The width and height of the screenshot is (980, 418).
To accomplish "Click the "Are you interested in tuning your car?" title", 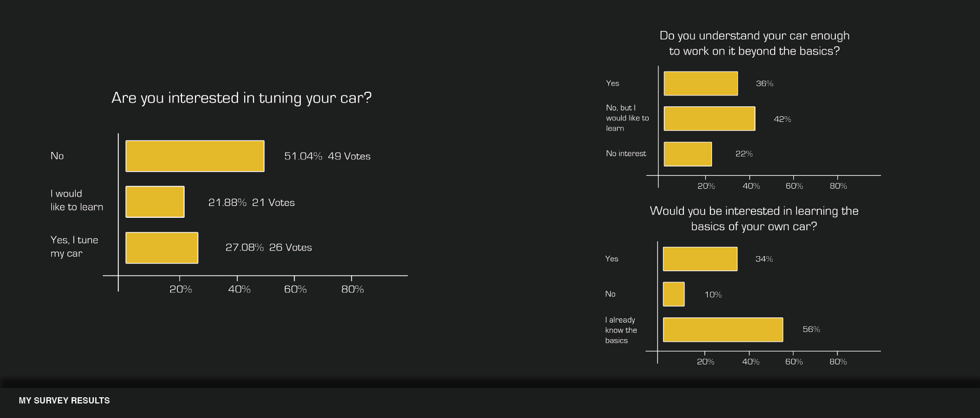I will [x=242, y=98].
